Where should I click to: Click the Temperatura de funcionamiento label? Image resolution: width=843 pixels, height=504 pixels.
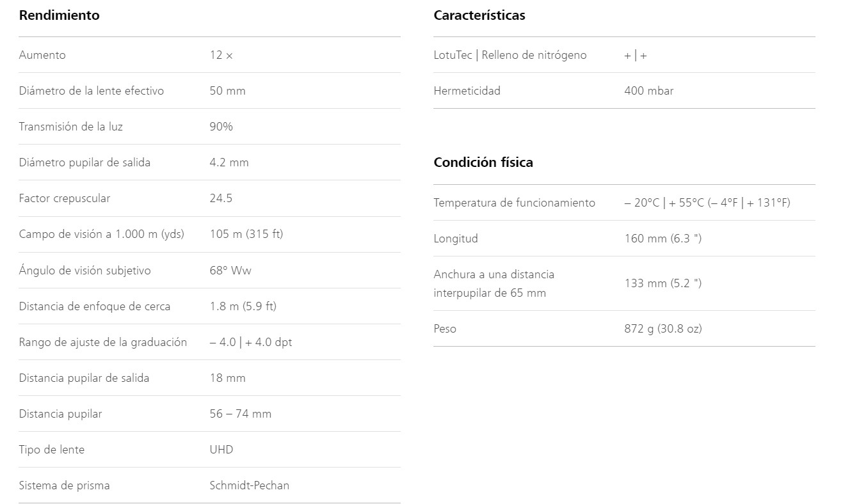click(x=515, y=203)
